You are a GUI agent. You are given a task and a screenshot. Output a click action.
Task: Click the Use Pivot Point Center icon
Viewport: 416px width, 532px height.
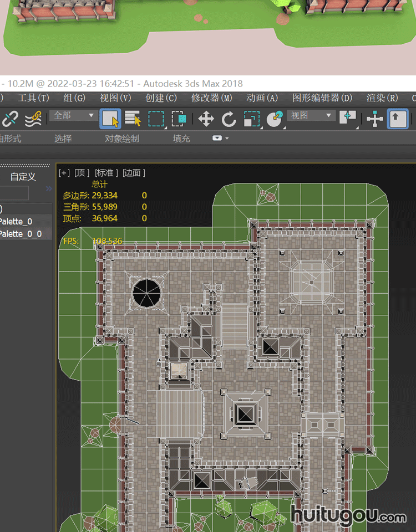tap(348, 117)
